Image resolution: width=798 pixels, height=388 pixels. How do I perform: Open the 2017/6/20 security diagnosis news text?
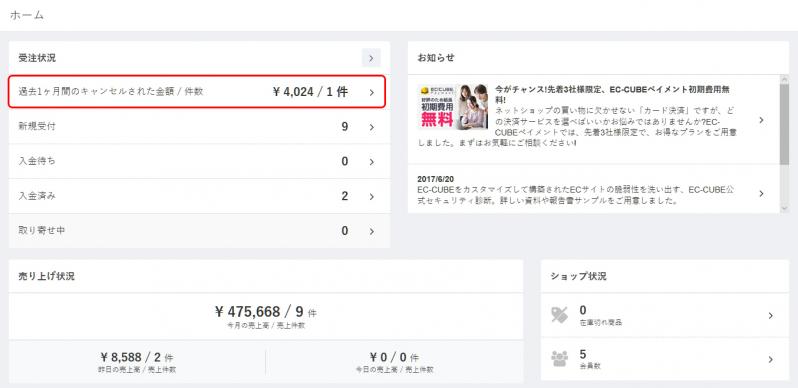click(576, 195)
